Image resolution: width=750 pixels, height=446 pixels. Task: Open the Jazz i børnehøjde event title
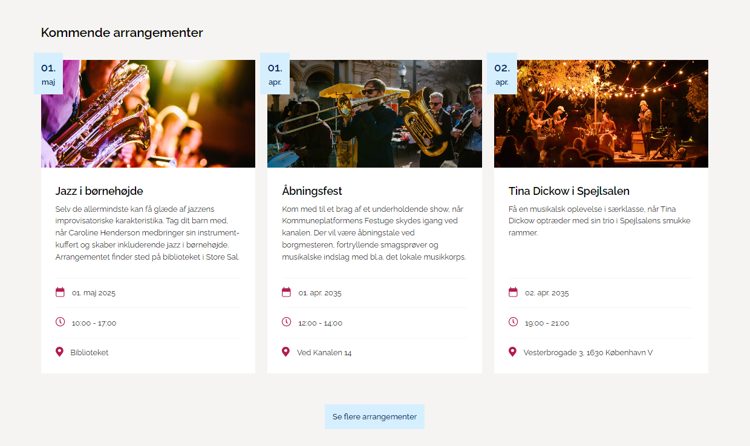coord(99,191)
